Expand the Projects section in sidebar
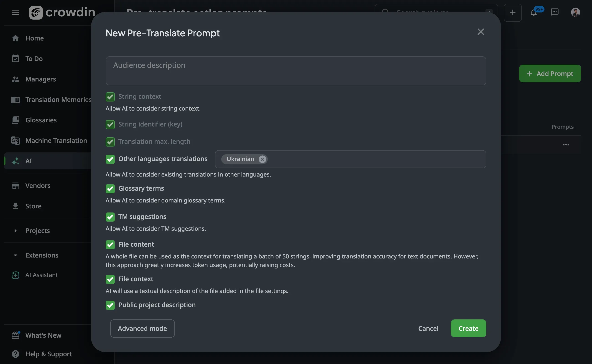Viewport: 592px width, 364px height. coord(15,231)
